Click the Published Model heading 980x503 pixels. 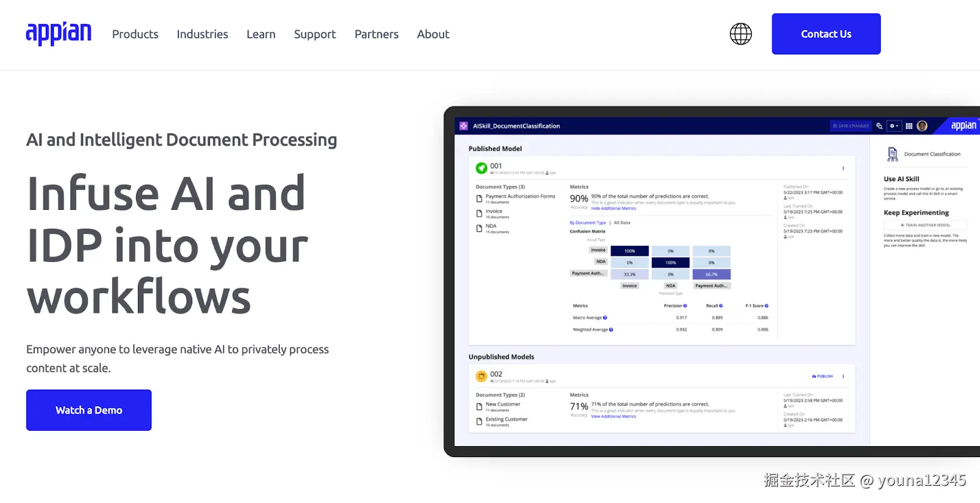coord(495,149)
